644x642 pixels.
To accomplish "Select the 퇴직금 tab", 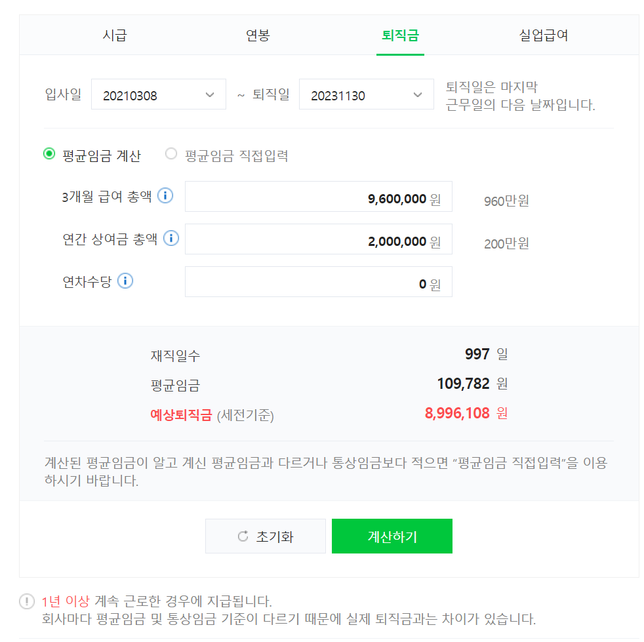I will pyautogui.click(x=400, y=36).
